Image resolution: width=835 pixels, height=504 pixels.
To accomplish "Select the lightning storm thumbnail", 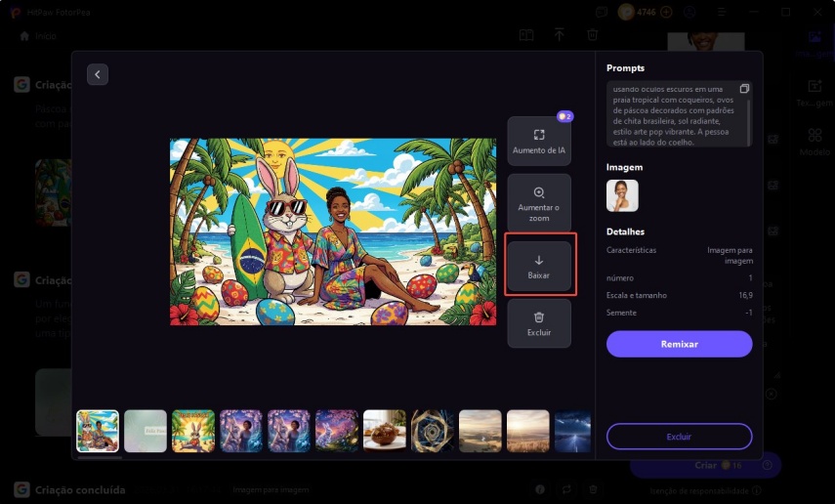I will pos(572,431).
